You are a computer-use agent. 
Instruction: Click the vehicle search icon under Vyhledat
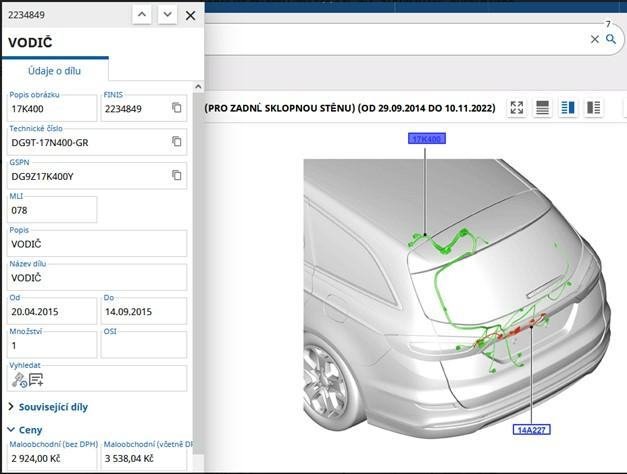(18, 379)
